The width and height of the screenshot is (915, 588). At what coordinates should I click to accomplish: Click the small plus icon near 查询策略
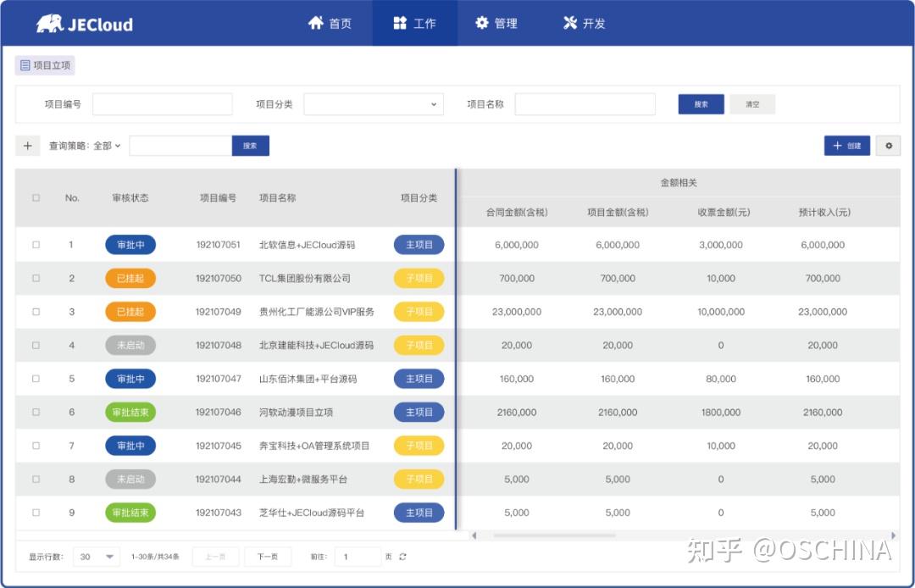tap(27, 145)
